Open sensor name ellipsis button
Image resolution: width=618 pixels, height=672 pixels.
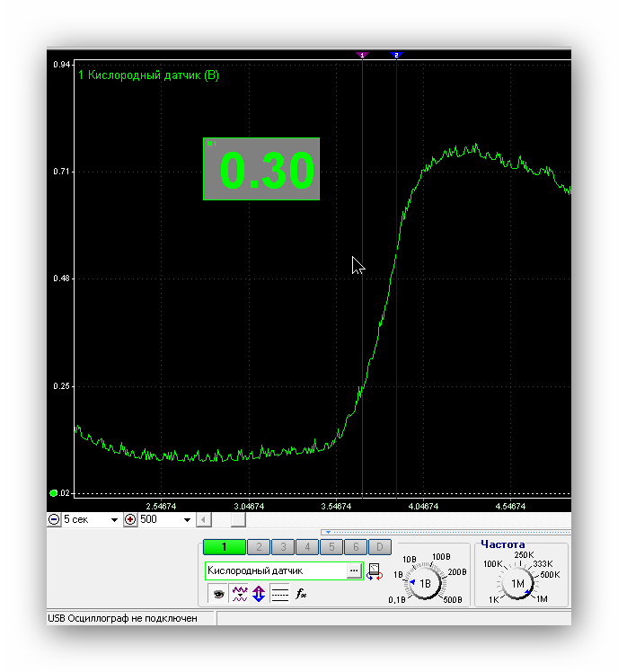[x=354, y=570]
